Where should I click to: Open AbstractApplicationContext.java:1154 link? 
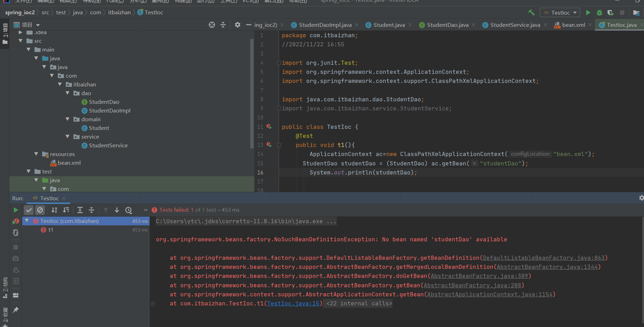pos(490,294)
